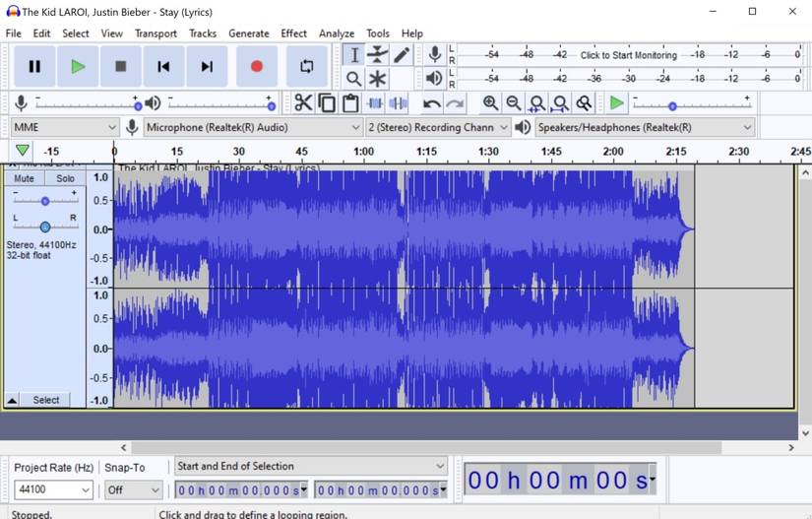Screen dimensions: 812x519
Task: Click the Trim audio icon
Action: 374,103
